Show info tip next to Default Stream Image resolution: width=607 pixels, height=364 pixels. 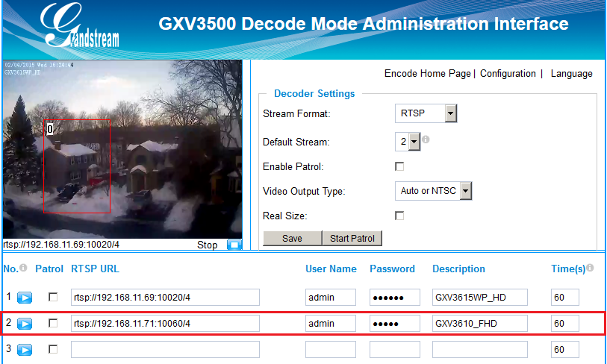[x=426, y=139]
